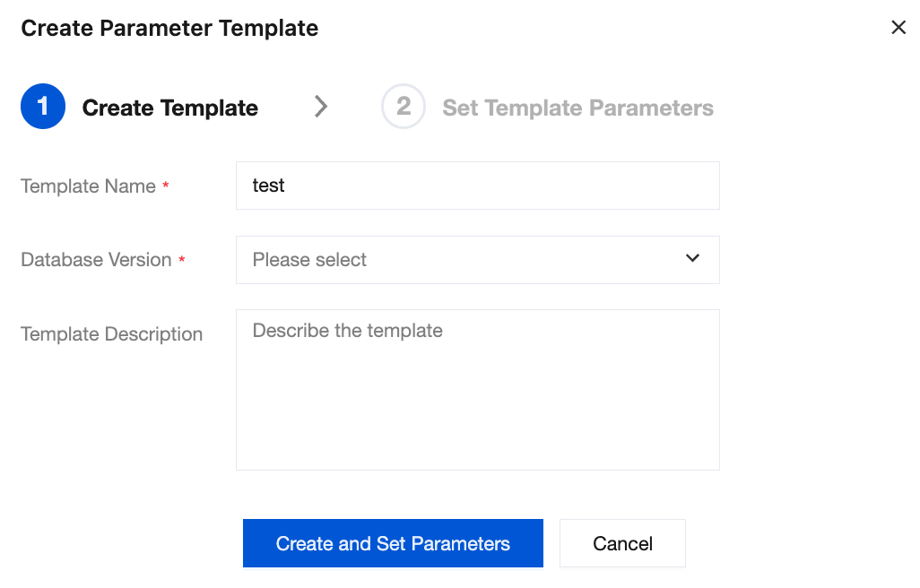Cancel the template creation

click(622, 543)
